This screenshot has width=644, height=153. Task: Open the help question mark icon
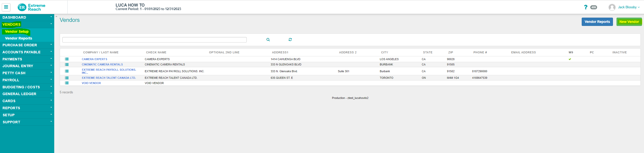coord(585,7)
